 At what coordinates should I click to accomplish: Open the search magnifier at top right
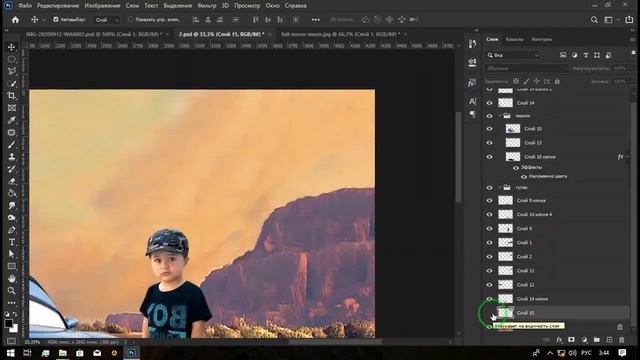tap(594, 20)
